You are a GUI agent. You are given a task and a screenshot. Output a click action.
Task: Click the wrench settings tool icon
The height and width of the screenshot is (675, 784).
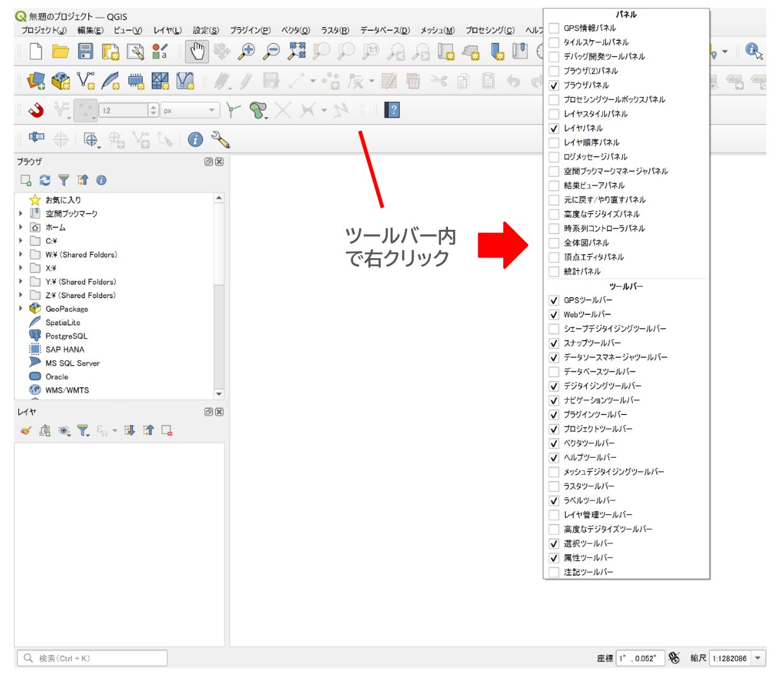tap(221, 139)
